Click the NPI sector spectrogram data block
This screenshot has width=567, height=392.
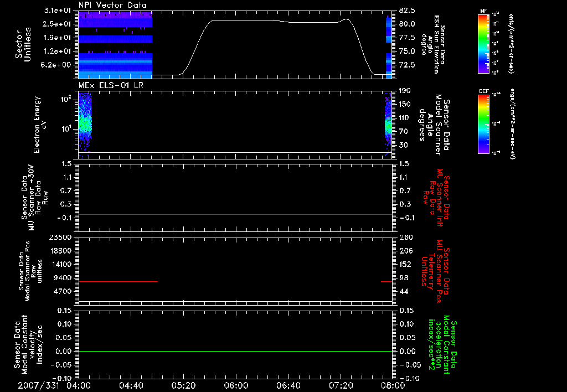(115, 44)
